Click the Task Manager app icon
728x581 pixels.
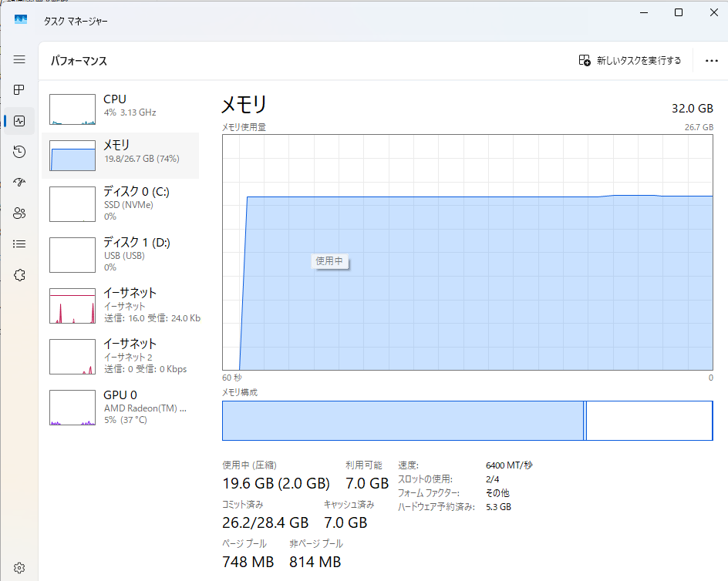pyautogui.click(x=20, y=20)
